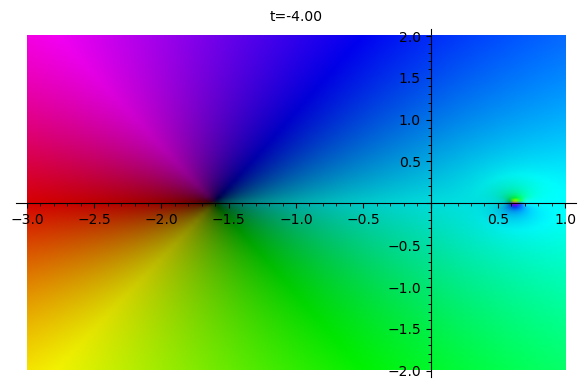
Task: Click the x-axis label 1.0
Action: pos(565,219)
